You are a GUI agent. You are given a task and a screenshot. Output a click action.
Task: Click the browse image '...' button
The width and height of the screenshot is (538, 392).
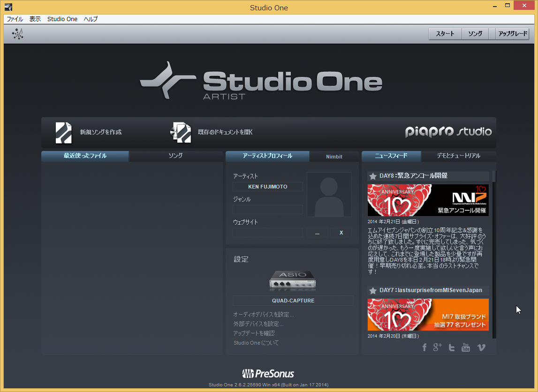coord(318,233)
